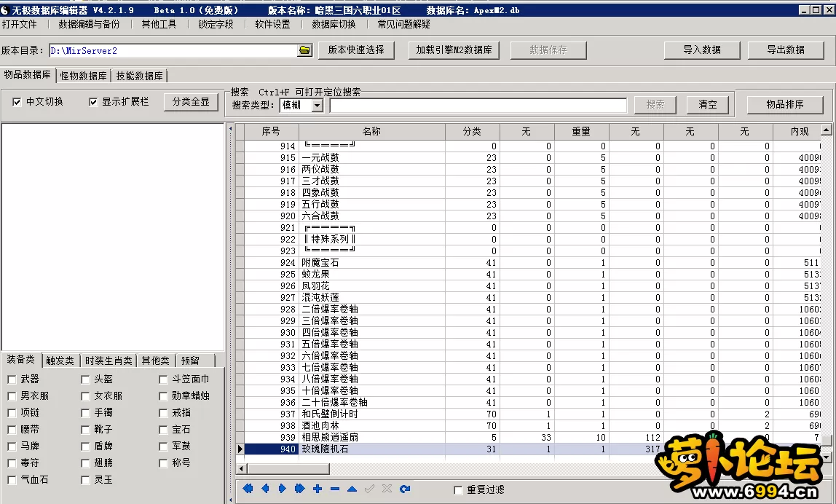Click the 导出数据 button
The height and width of the screenshot is (504, 836).
785,50
